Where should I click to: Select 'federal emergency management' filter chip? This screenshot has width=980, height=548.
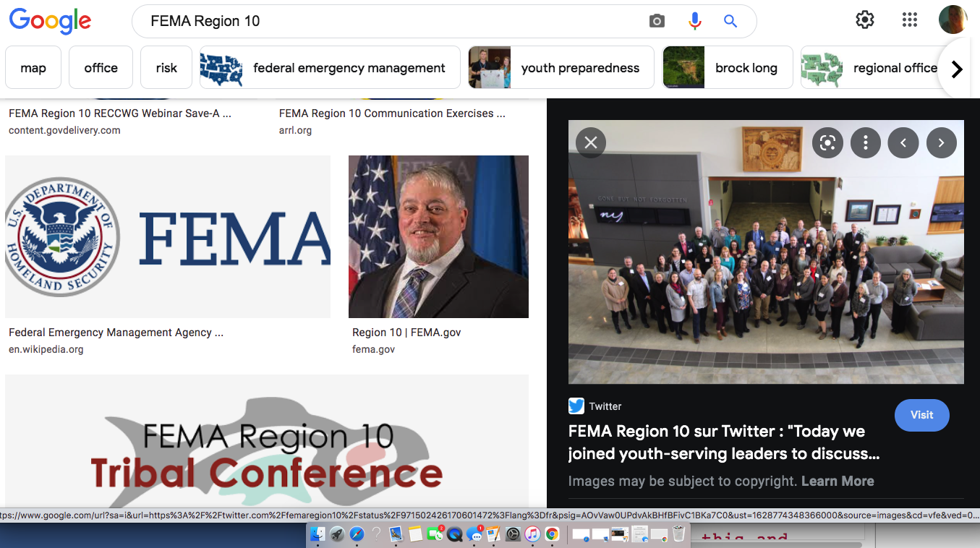coord(330,68)
